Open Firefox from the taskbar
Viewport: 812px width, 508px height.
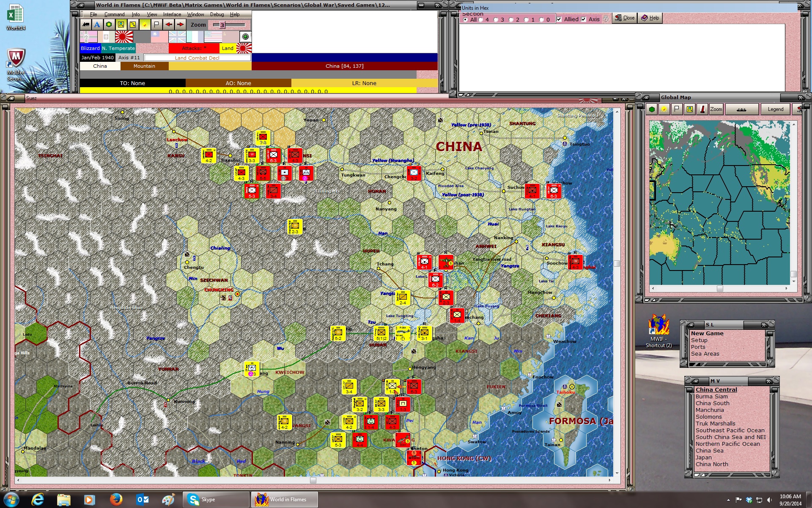click(116, 500)
